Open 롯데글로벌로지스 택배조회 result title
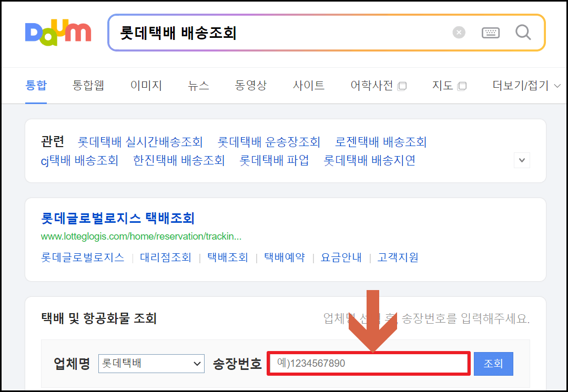 tap(118, 218)
